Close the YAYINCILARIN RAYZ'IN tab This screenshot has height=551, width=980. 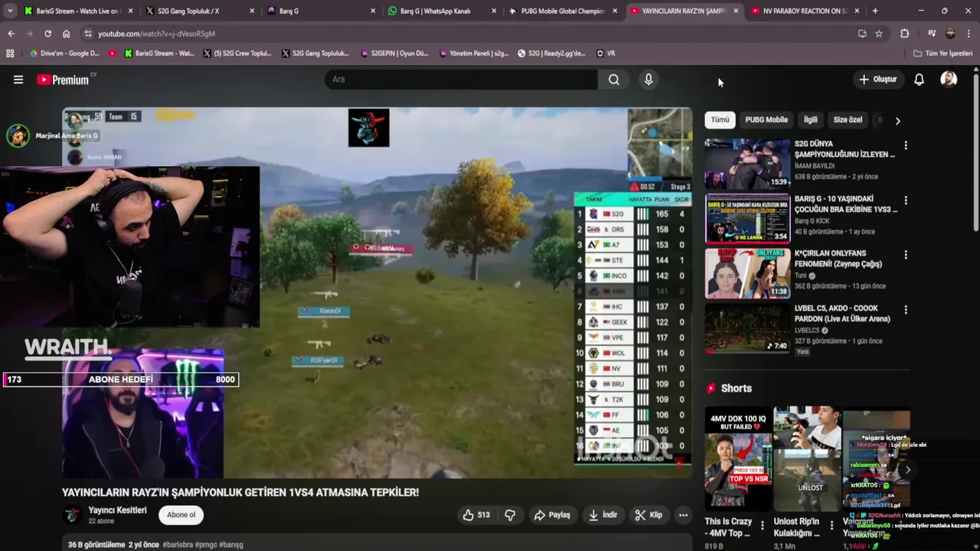click(x=736, y=11)
